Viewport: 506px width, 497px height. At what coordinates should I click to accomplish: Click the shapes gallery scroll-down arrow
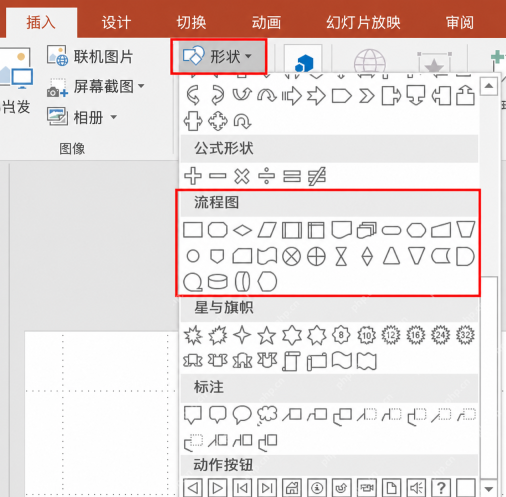pos(489,489)
